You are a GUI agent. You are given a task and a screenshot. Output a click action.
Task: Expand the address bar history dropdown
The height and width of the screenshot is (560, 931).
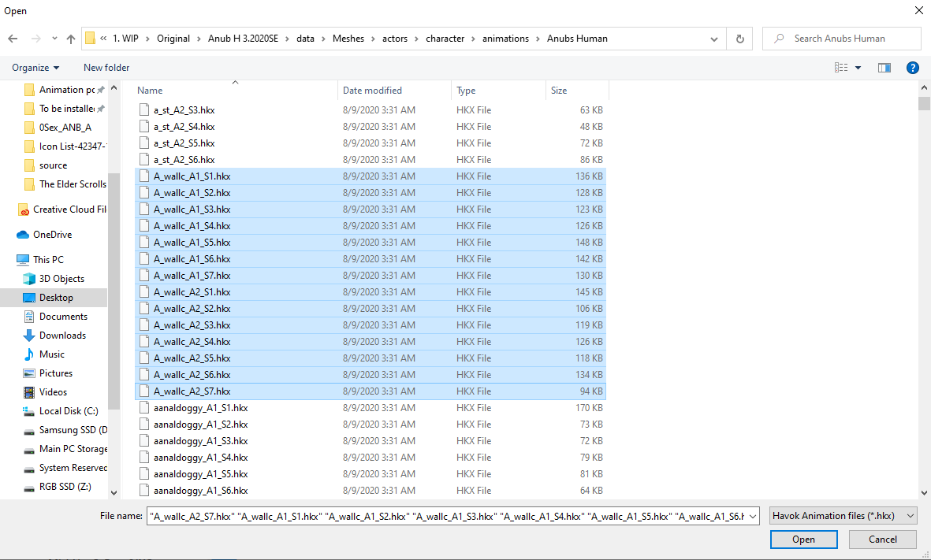[x=713, y=38]
